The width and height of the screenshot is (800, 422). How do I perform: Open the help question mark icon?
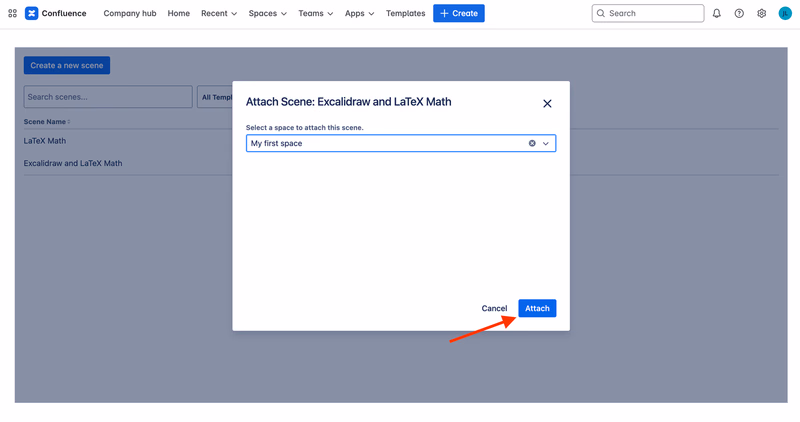(x=739, y=13)
